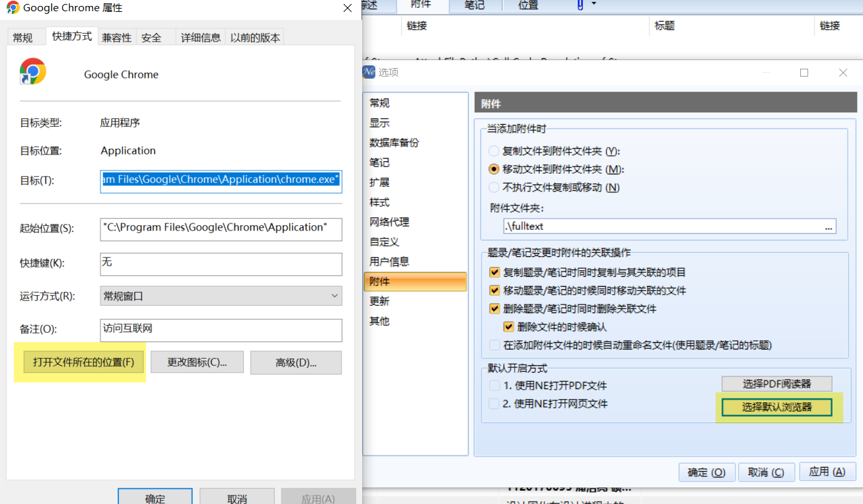Screen dimensions: 863x504
Task: Select 网络代理 in options list
Action: point(389,222)
